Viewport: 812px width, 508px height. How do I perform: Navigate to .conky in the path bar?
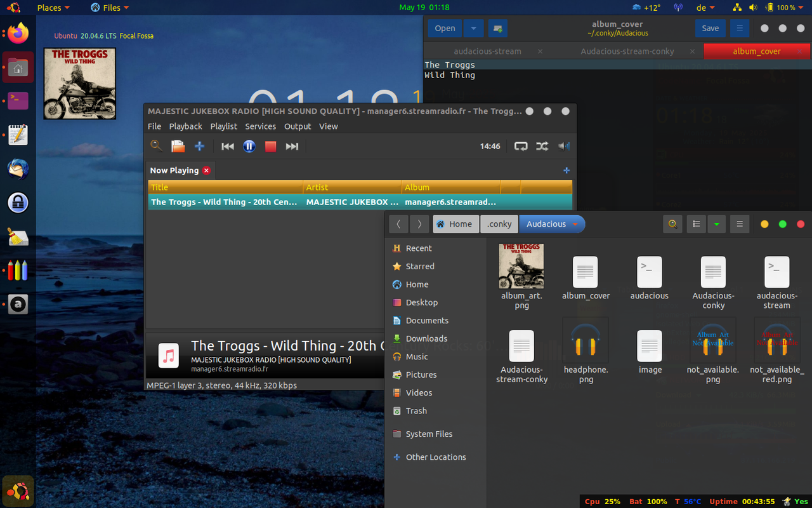coord(499,224)
